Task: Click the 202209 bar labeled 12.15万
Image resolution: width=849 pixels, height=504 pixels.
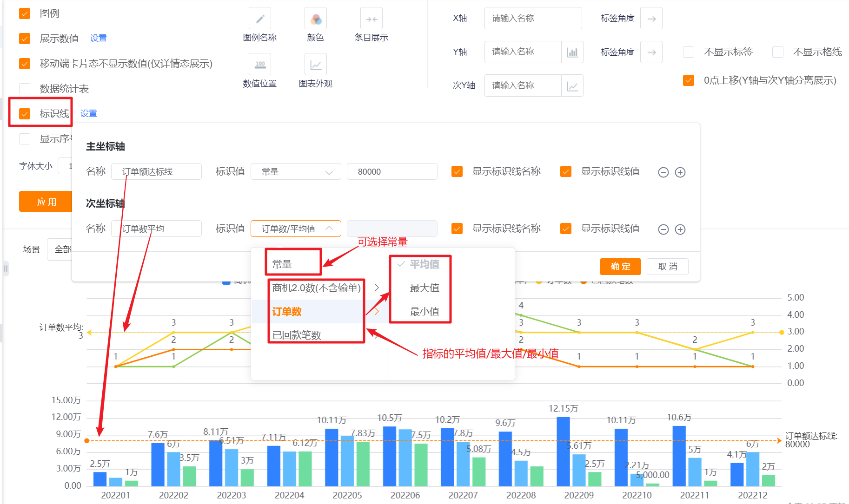Action: (563, 452)
